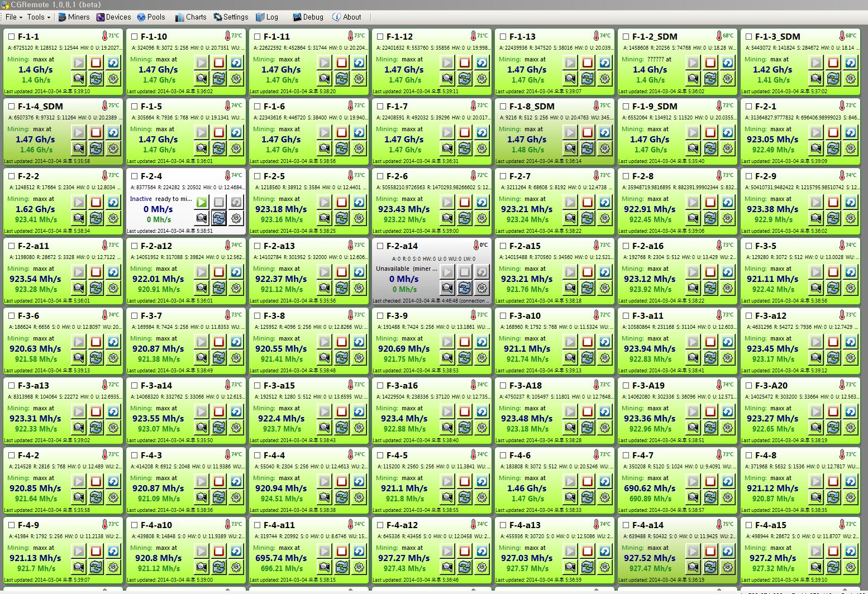This screenshot has width=868, height=594.
Task: Check the box next to F-3-A20
Action: 748,385
